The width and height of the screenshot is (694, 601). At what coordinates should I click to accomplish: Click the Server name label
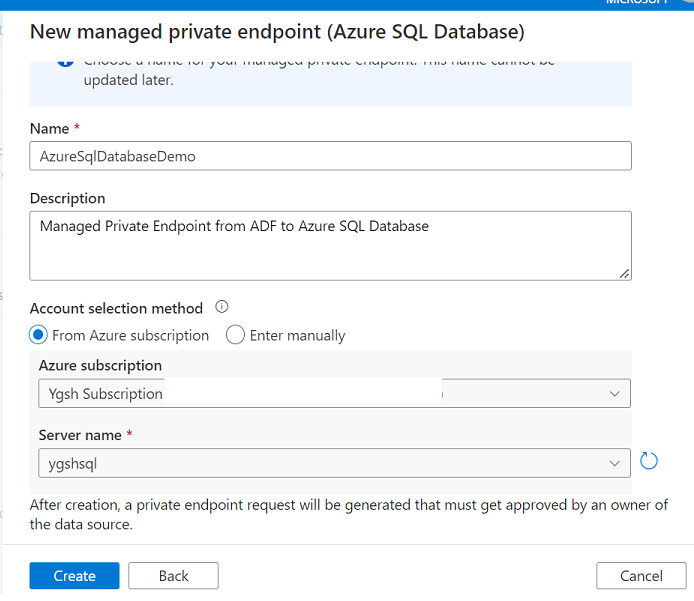[x=80, y=435]
